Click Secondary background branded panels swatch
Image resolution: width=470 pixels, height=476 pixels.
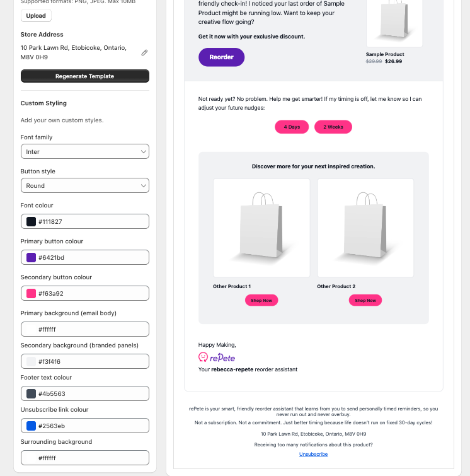pyautogui.click(x=31, y=361)
